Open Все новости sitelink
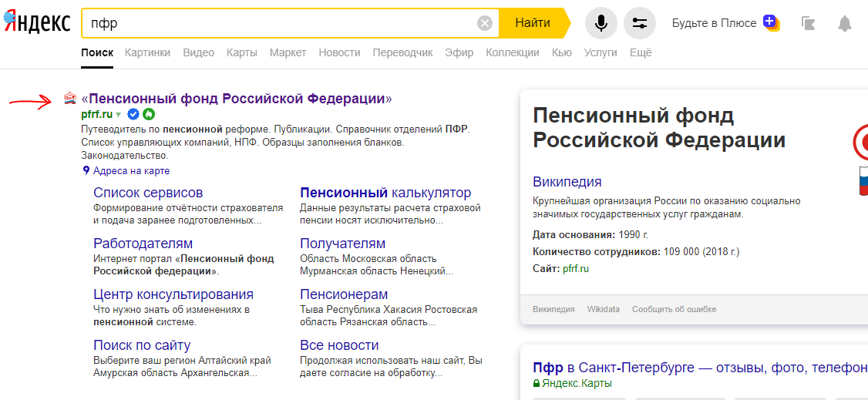This screenshot has width=868, height=400. (x=339, y=345)
